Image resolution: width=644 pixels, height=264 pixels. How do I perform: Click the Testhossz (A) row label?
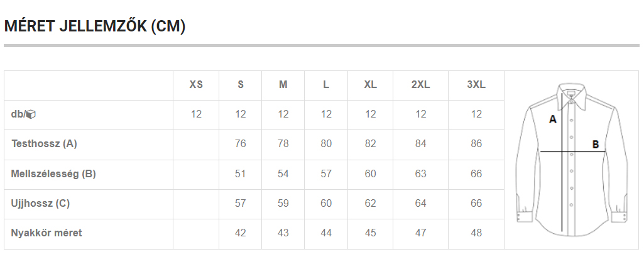click(x=44, y=144)
